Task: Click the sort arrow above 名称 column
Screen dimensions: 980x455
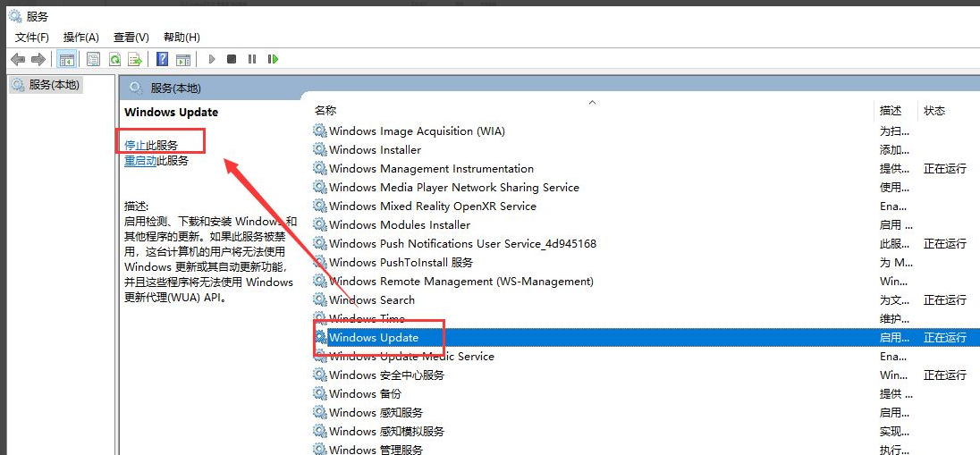Action: coord(591,102)
